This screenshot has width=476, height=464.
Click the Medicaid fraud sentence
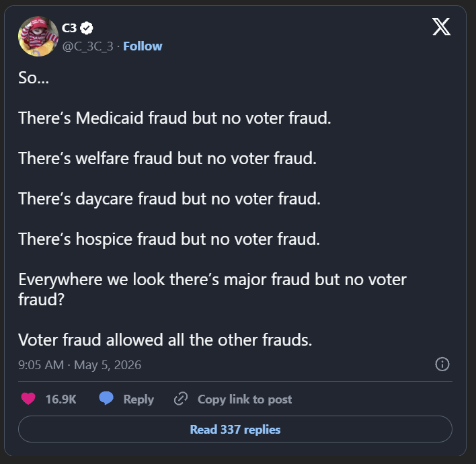click(175, 118)
